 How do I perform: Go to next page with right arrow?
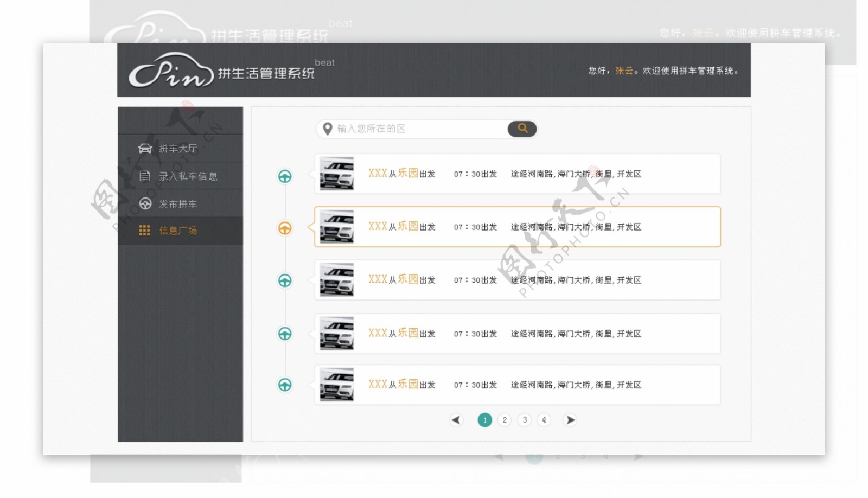570,420
